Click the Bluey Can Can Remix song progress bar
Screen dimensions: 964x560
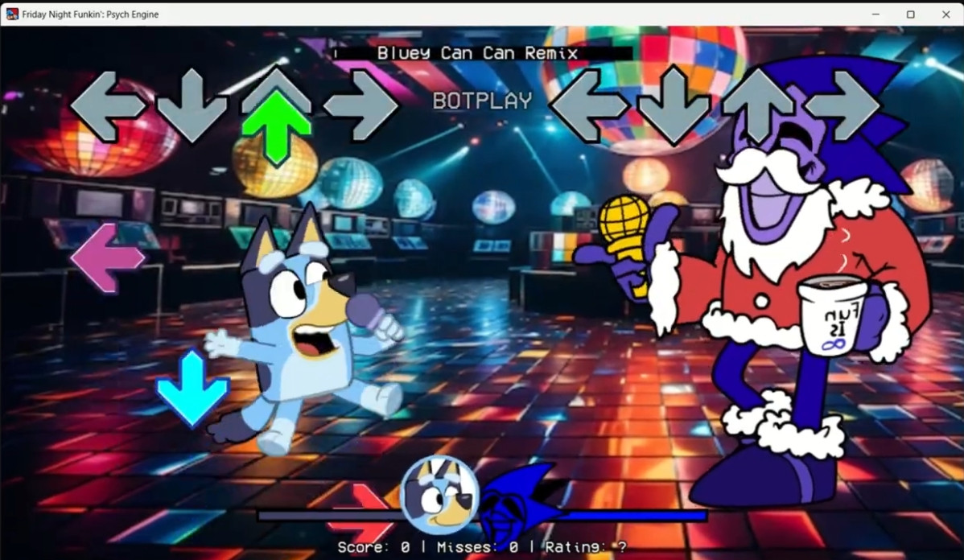point(483,53)
